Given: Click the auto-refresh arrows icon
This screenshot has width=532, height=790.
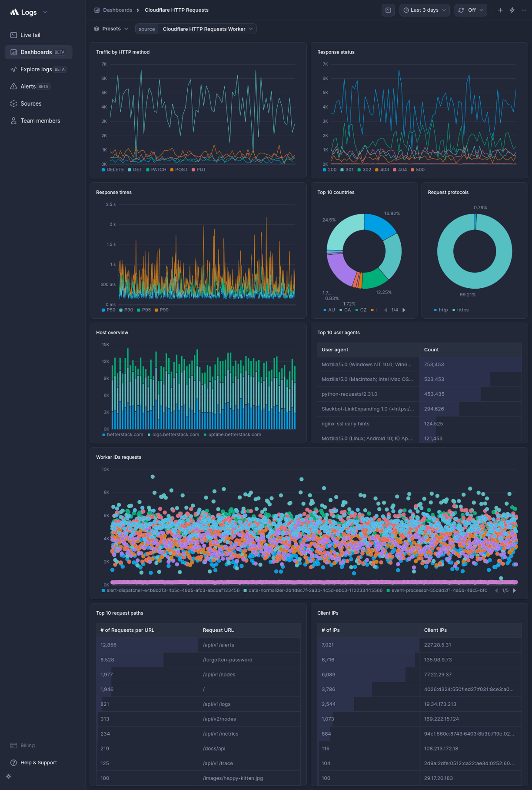Looking at the screenshot, I should [x=461, y=10].
